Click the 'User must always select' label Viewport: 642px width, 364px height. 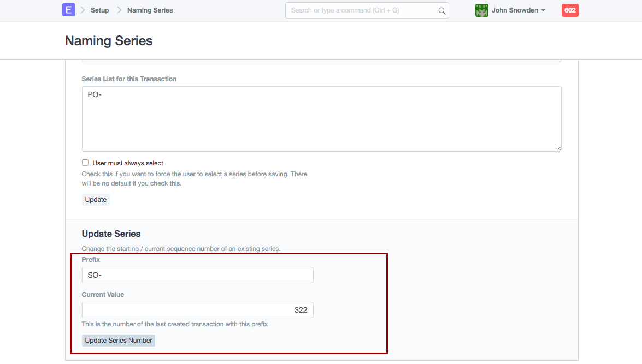128,163
